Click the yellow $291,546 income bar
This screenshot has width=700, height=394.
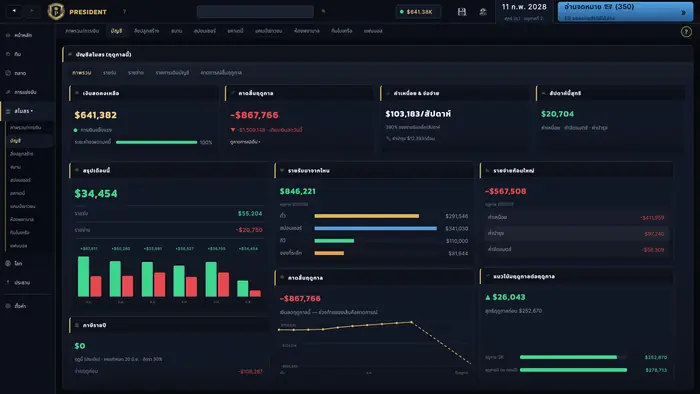point(367,216)
